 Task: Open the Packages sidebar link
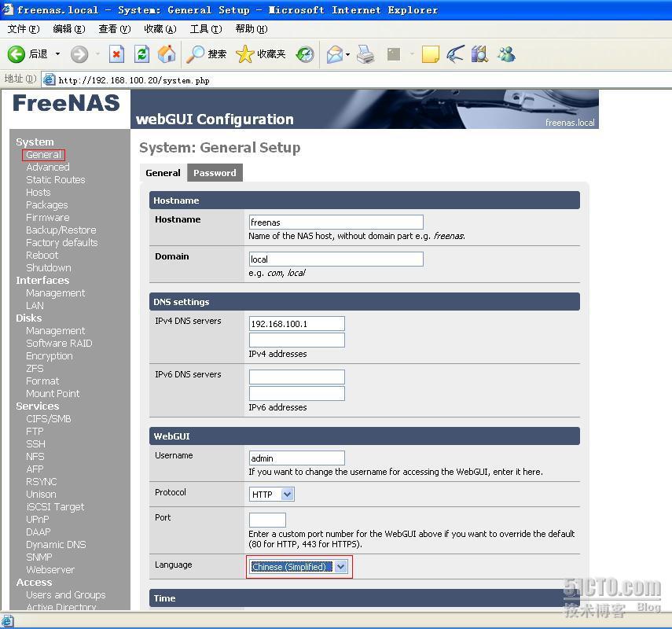tap(46, 205)
